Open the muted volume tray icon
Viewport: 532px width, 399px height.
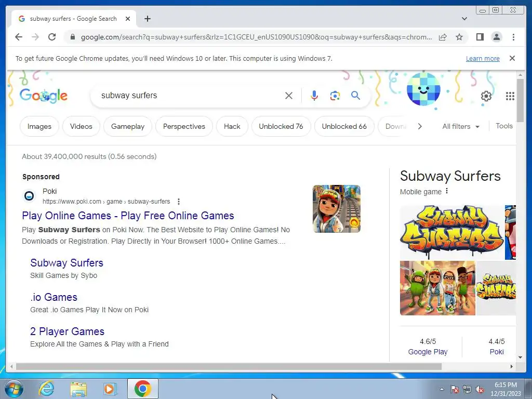[x=480, y=389]
